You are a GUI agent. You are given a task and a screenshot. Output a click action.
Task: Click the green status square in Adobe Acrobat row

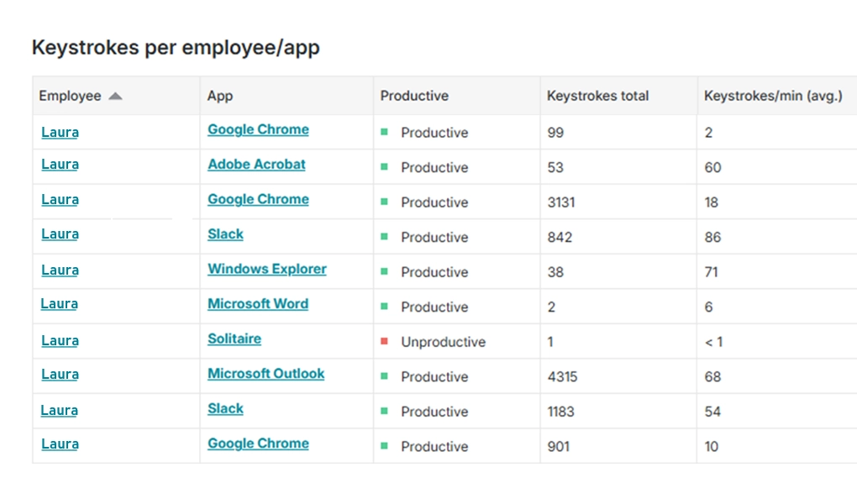384,166
